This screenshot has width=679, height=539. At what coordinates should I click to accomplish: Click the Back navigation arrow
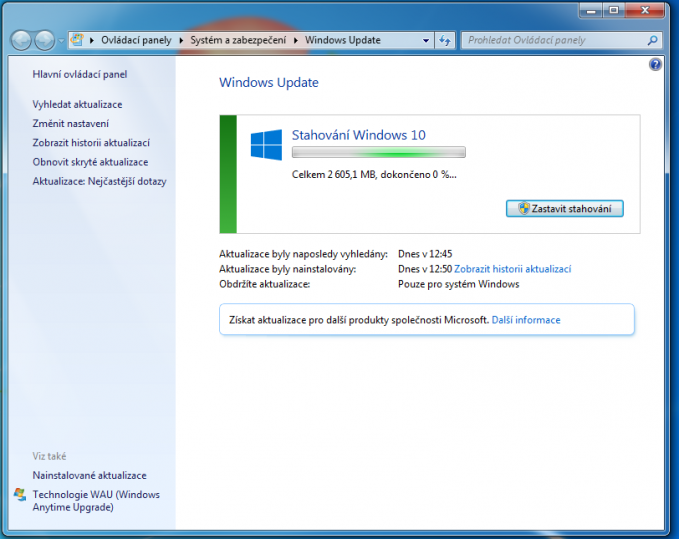(x=21, y=41)
